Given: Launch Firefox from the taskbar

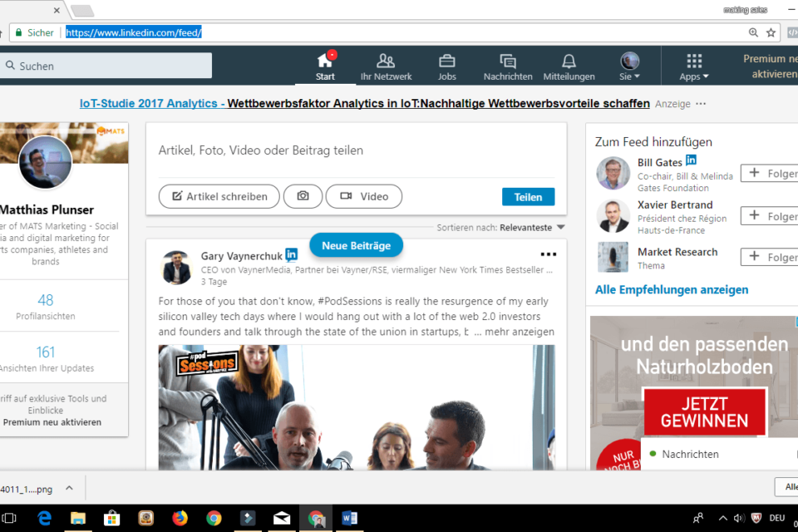Looking at the screenshot, I should 180,518.
